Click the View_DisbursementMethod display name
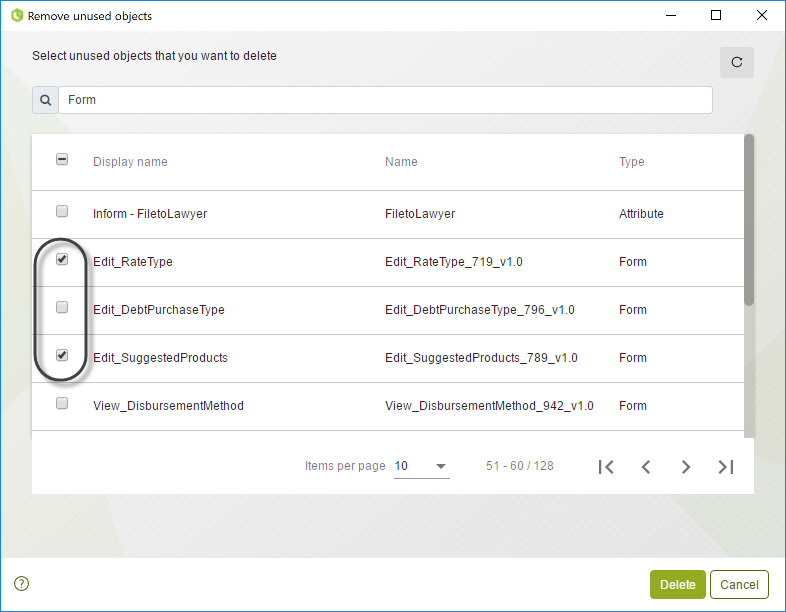 168,406
